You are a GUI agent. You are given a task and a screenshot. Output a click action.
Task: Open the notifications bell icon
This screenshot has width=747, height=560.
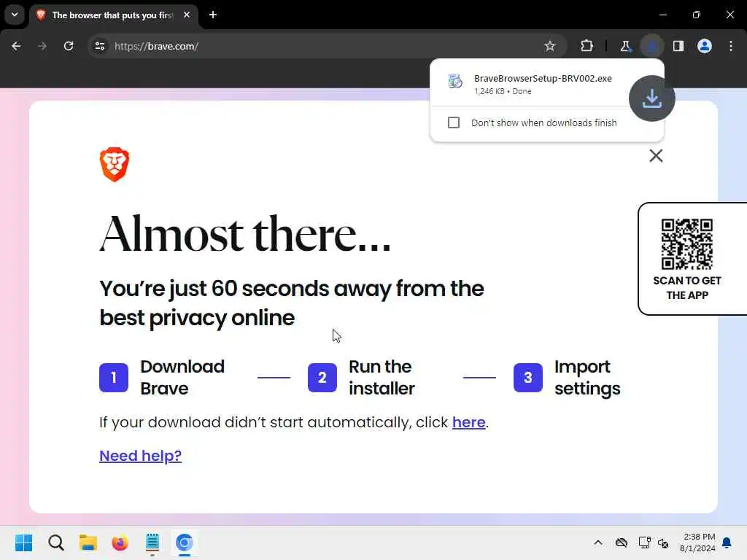click(x=727, y=542)
